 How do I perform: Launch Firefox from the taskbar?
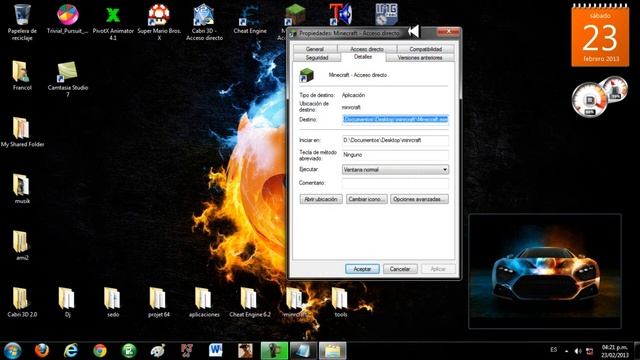pyautogui.click(x=42, y=350)
